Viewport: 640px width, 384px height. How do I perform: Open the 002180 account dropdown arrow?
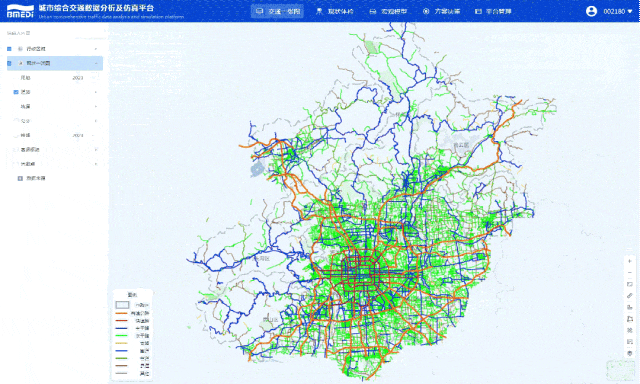pyautogui.click(x=630, y=11)
